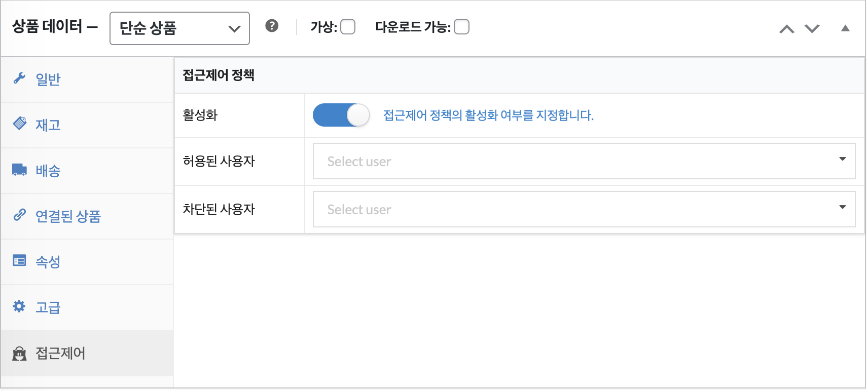Check the 다운로드 가능 checkbox
868x391 pixels.
coord(461,27)
